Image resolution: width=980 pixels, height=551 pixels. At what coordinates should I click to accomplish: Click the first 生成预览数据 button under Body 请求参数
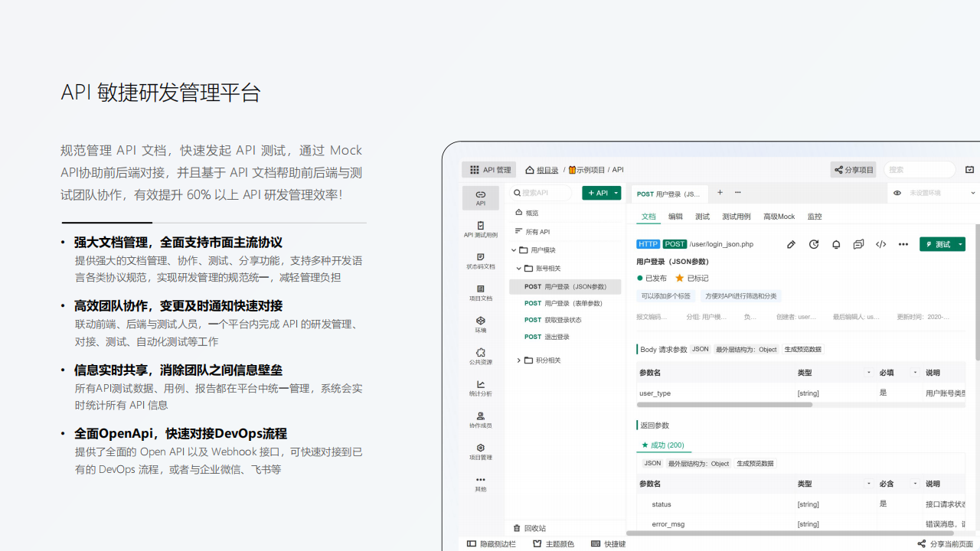click(x=803, y=349)
